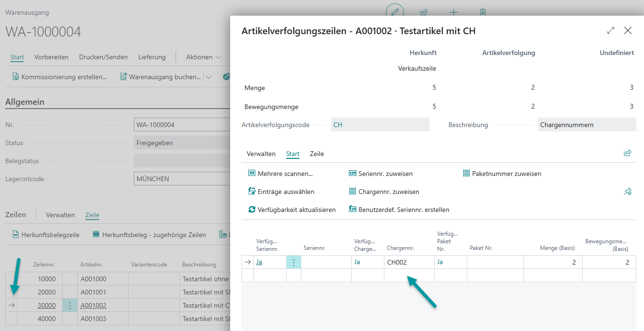
Task: Refresh availability via 'Verfügbarkeit aktualisieren'
Action: [x=293, y=209]
